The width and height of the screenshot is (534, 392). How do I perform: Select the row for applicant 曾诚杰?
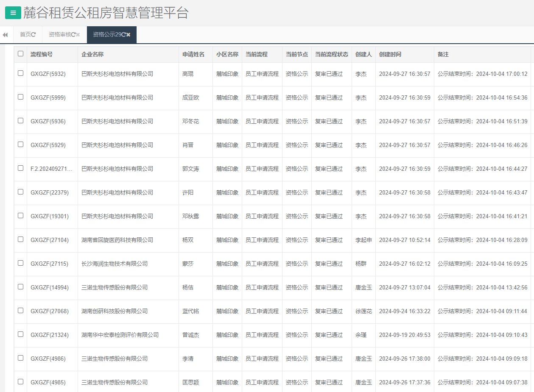(x=20, y=335)
